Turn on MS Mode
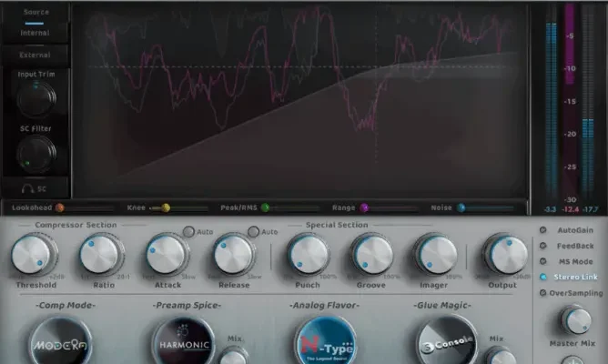608x364 pixels. 545,261
